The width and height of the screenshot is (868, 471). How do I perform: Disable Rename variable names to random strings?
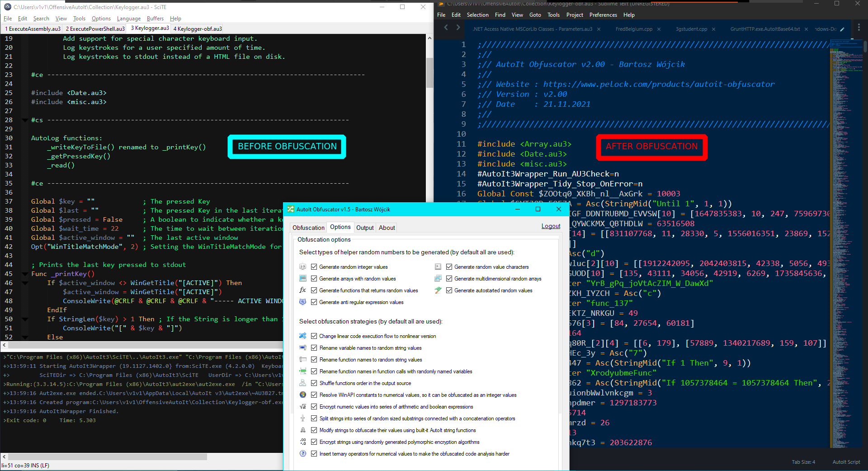coord(314,348)
